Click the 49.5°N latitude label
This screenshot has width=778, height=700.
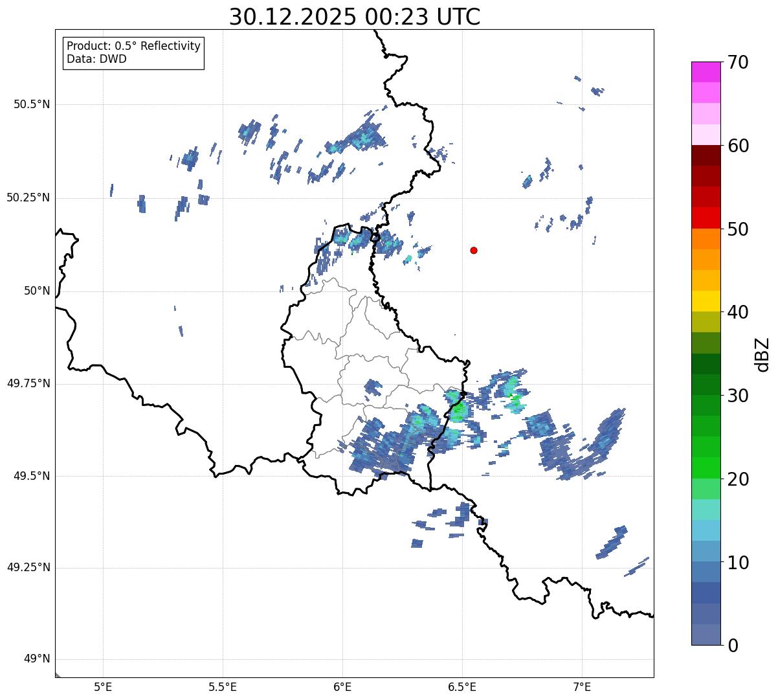point(32,476)
